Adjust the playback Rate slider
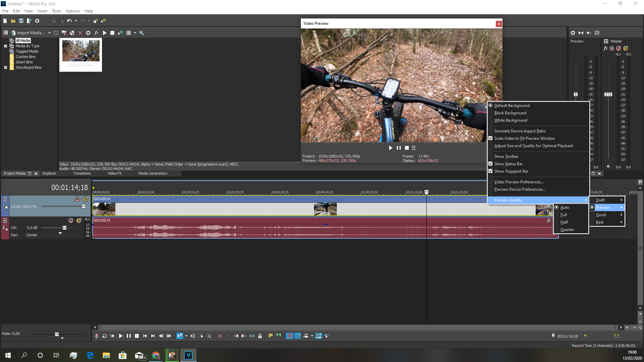Viewport: 644px width, 362px height. tap(57, 334)
